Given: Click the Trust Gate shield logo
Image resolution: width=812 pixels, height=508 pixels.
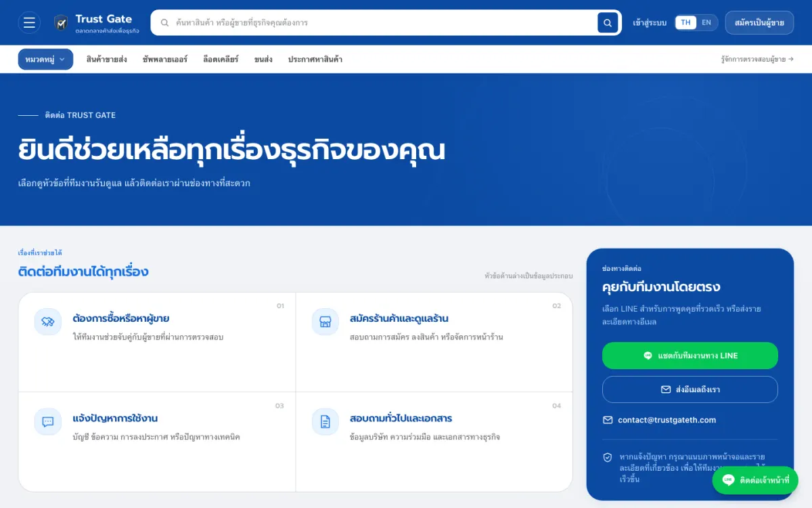Looking at the screenshot, I should coord(61,23).
